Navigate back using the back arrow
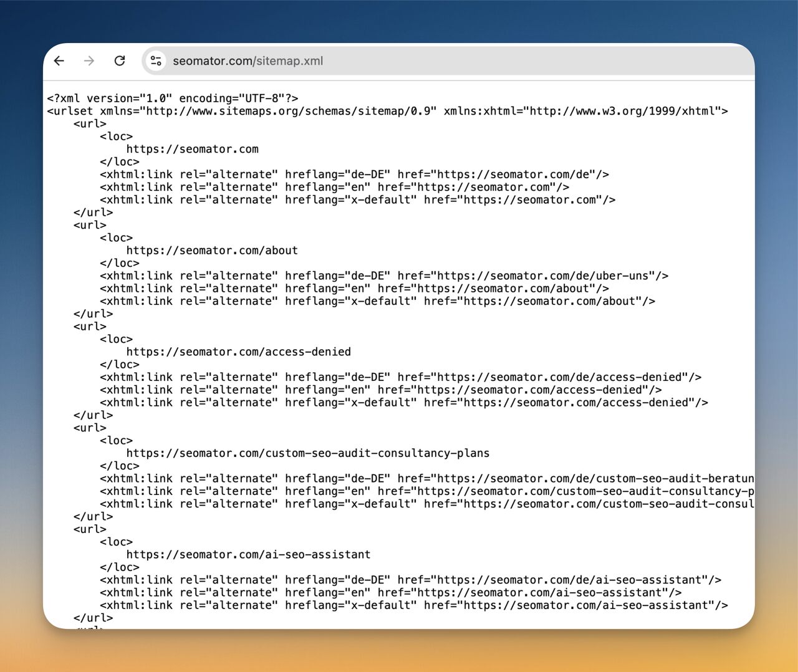 pyautogui.click(x=59, y=60)
